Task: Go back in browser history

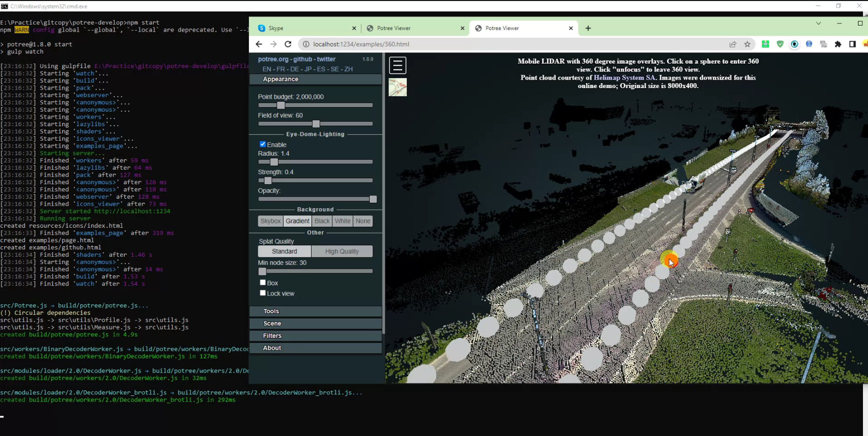Action: (x=259, y=44)
